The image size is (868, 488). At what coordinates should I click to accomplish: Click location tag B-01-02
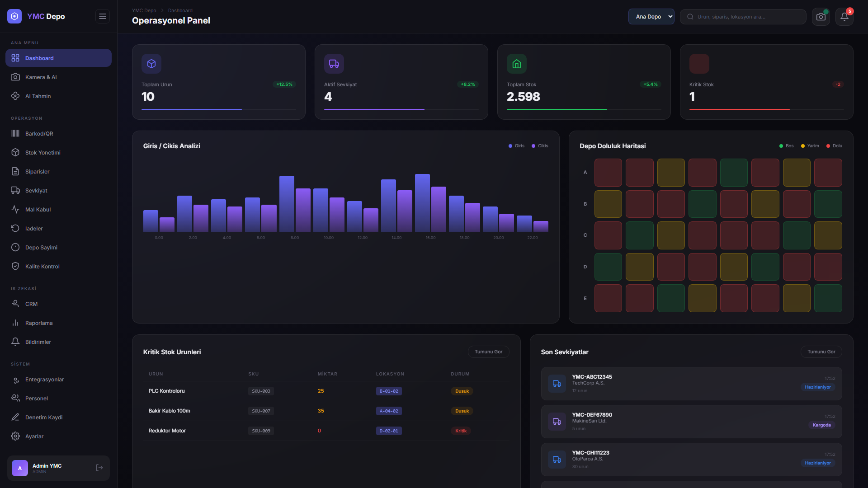coord(389,391)
